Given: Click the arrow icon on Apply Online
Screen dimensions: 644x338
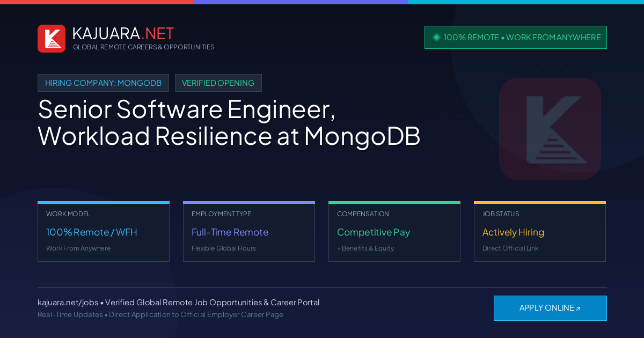Looking at the screenshot, I should 578,308.
